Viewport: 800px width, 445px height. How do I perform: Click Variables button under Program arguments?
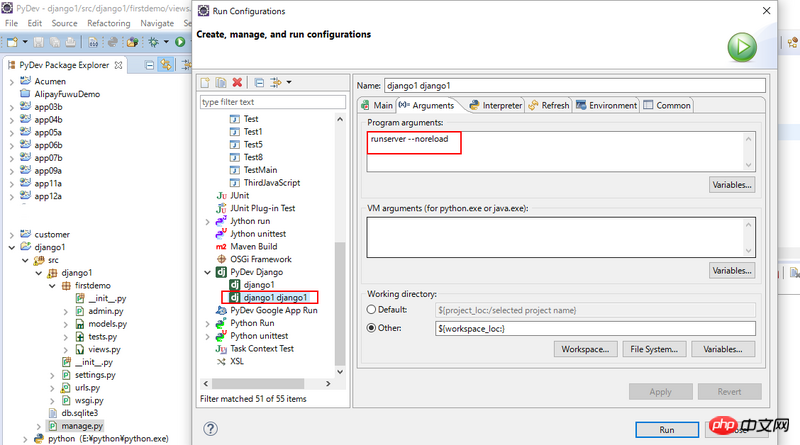732,185
